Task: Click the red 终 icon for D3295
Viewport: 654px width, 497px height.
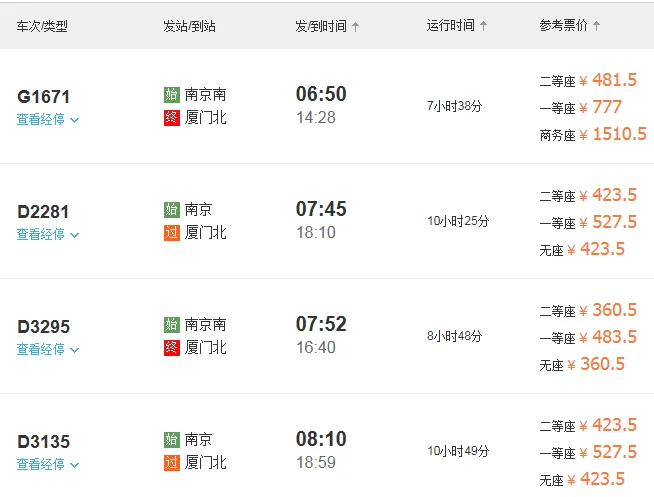Action: coord(171,348)
